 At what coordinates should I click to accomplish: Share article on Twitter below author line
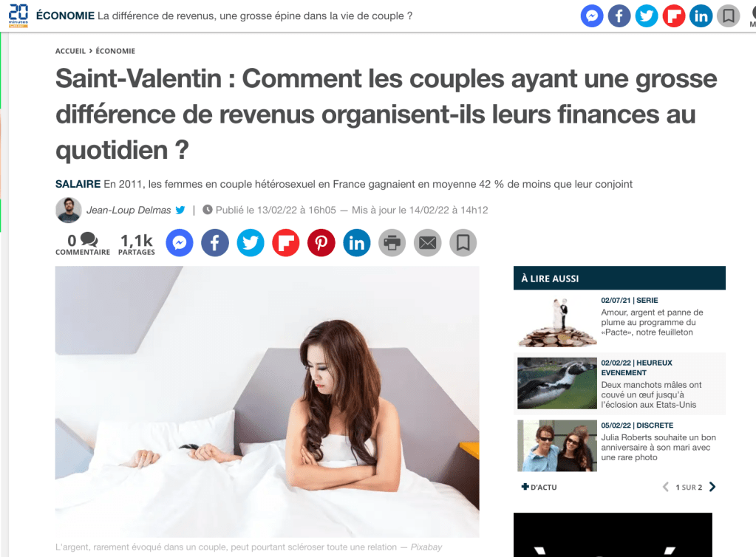251,242
